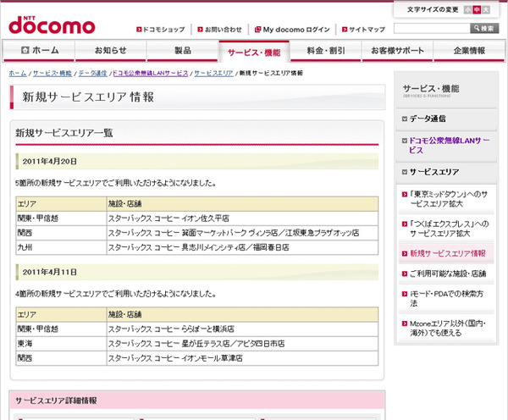Click the search (検索) button

(x=484, y=29)
